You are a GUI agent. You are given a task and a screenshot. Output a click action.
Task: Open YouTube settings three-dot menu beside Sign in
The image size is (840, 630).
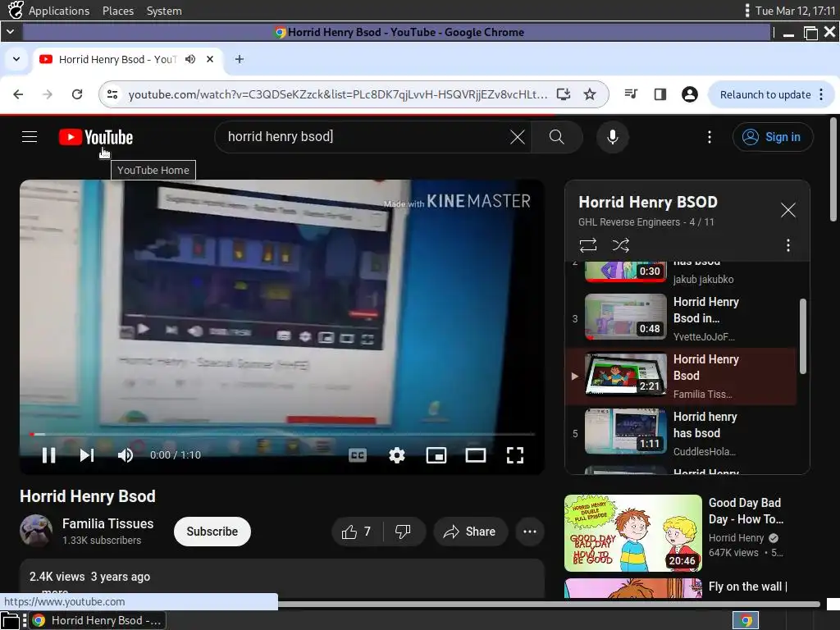[710, 137]
